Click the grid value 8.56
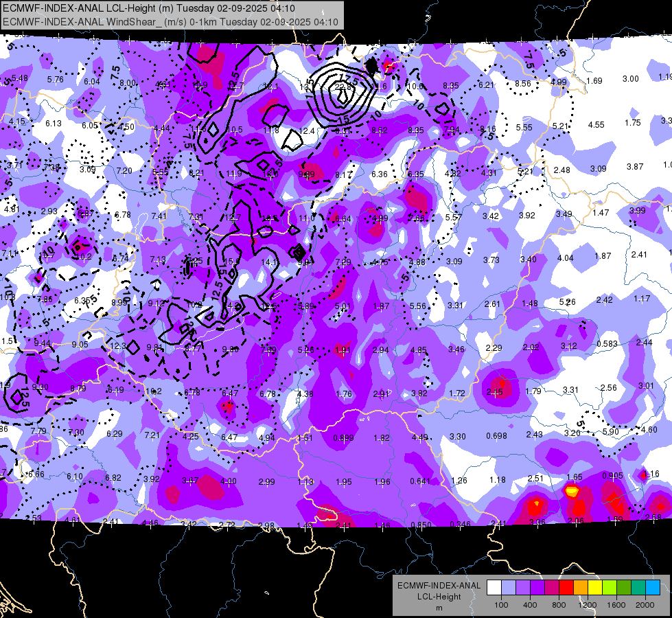672x618 pixels. click(523, 84)
